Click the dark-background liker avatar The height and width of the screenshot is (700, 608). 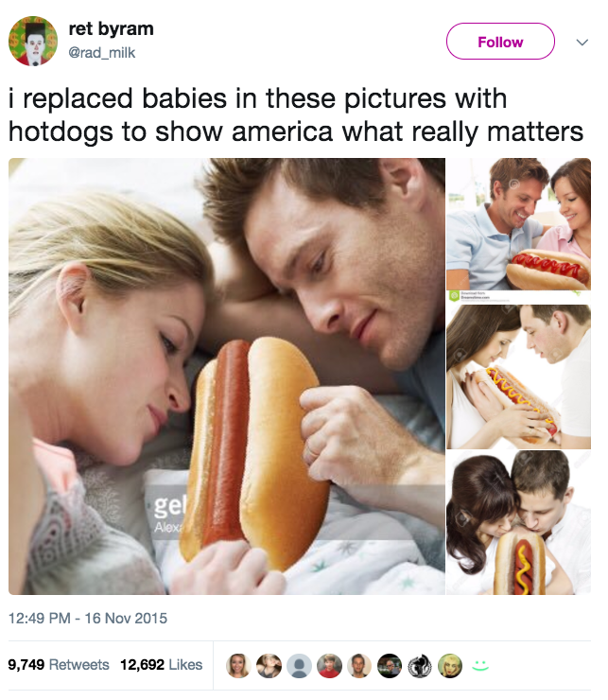[x=390, y=666]
